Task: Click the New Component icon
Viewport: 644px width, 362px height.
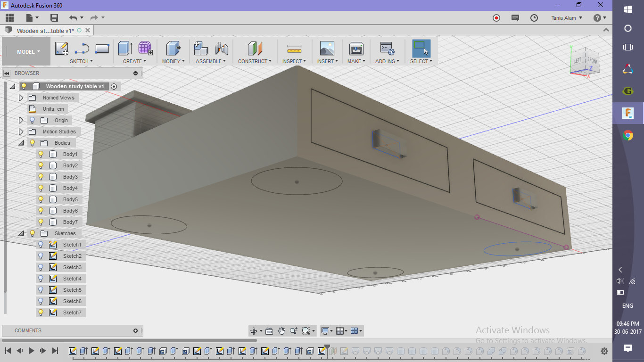Action: pos(201,49)
